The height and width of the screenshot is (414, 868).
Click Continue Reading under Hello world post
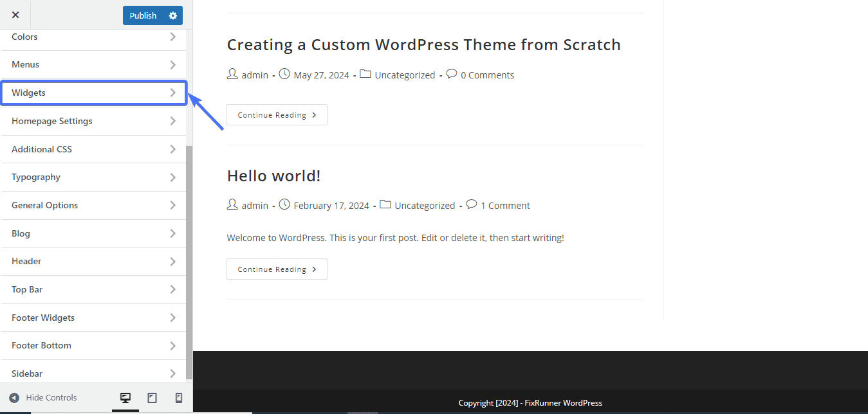[x=277, y=269]
